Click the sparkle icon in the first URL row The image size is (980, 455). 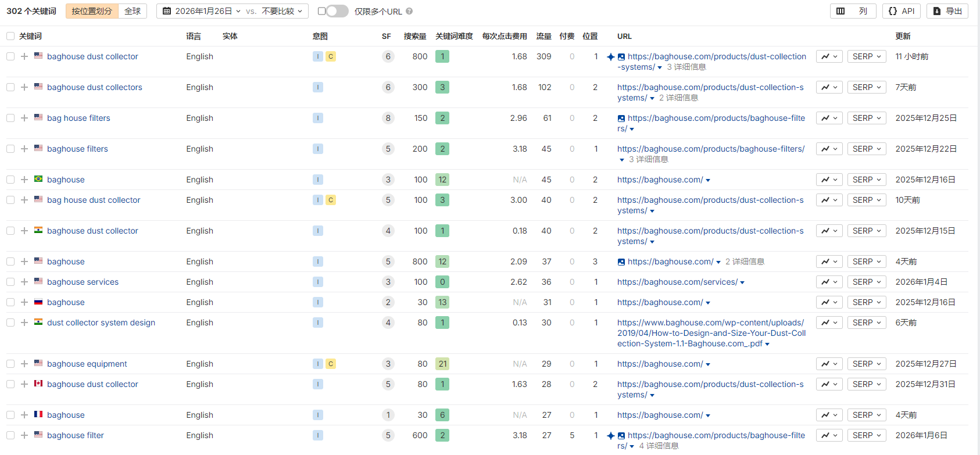click(x=610, y=57)
